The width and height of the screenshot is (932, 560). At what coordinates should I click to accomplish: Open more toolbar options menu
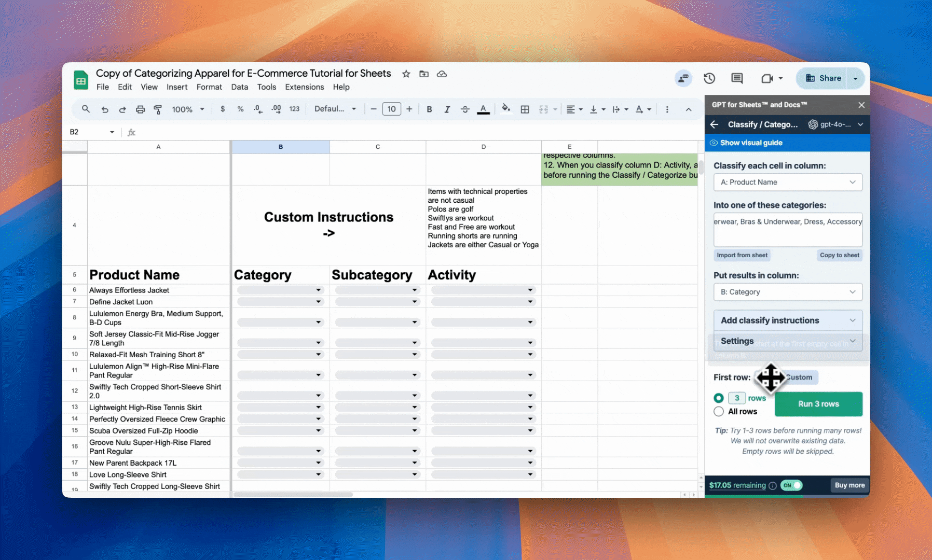(x=667, y=109)
